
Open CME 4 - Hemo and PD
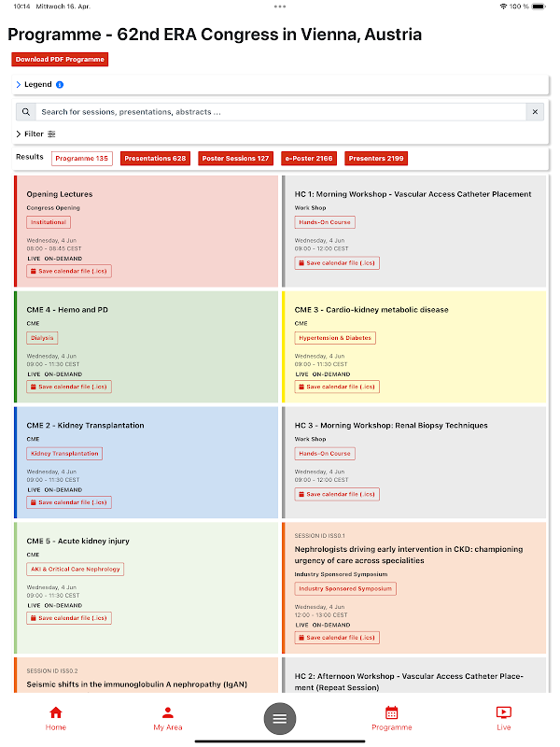click(x=67, y=310)
